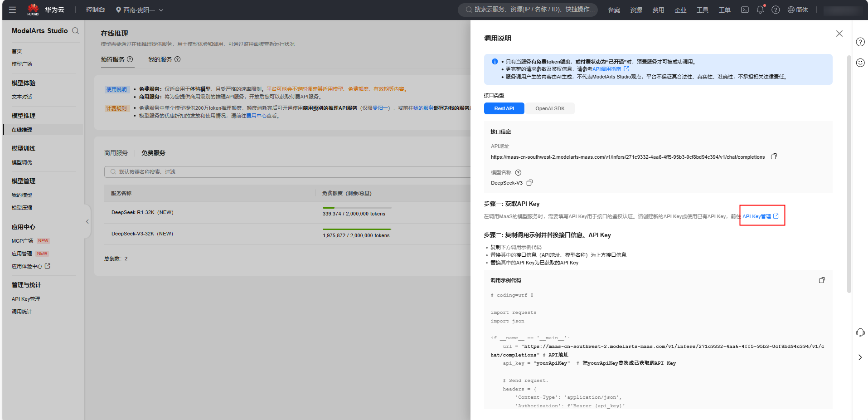
Task: Open MCP广场 in sidebar
Action: tap(22, 241)
